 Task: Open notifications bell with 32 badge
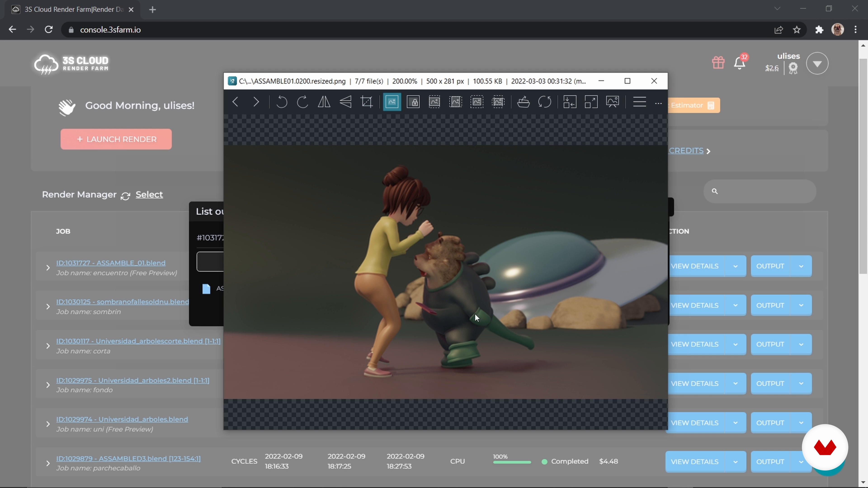740,63
